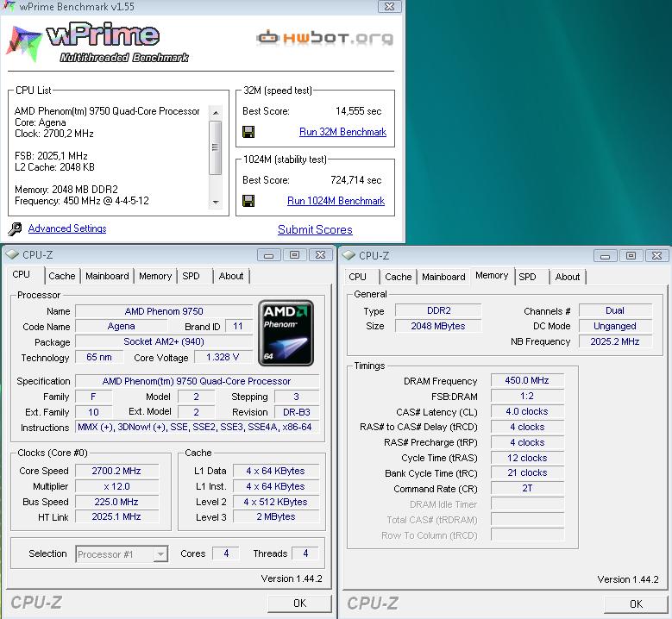The width and height of the screenshot is (672, 619).
Task: Click the NB Frequency 2025.2 MHz field
Action: tap(615, 341)
